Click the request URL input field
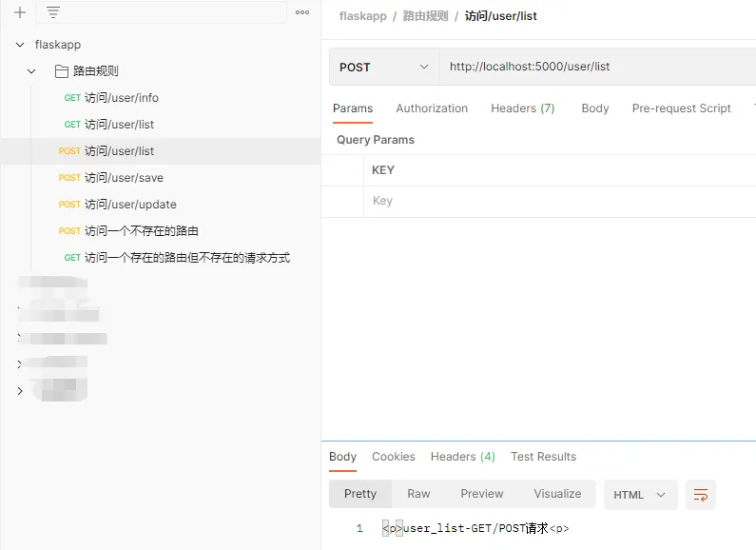756x550 pixels. click(x=597, y=67)
